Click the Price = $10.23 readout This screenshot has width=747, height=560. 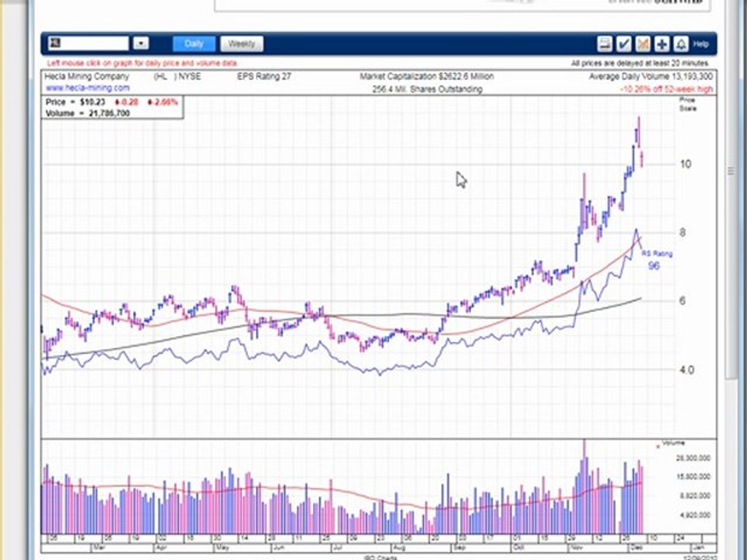click(75, 102)
